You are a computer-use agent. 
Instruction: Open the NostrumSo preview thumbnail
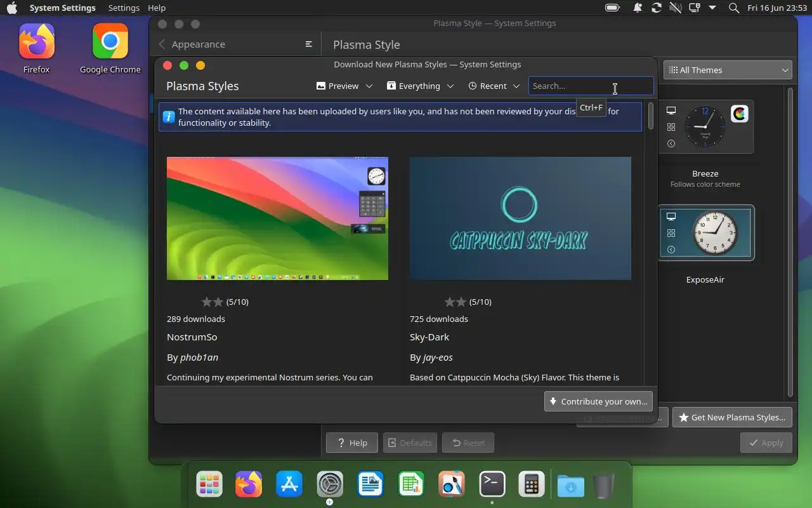pos(277,218)
